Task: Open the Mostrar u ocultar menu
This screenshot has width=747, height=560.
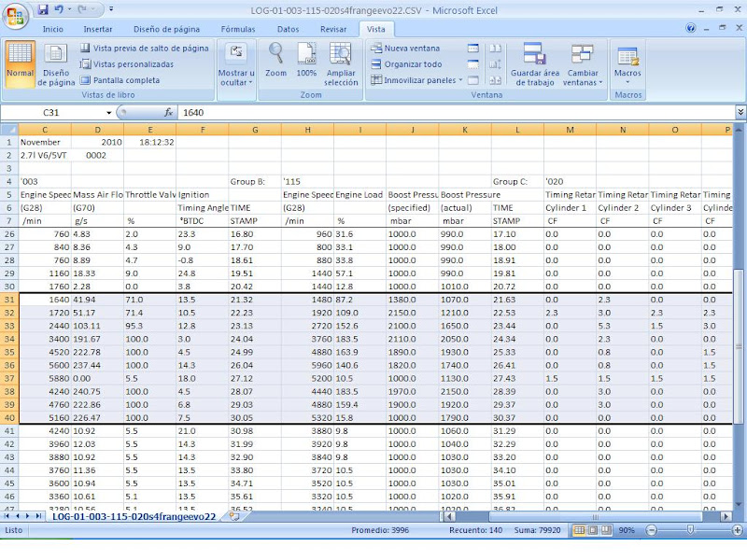Action: [236, 64]
